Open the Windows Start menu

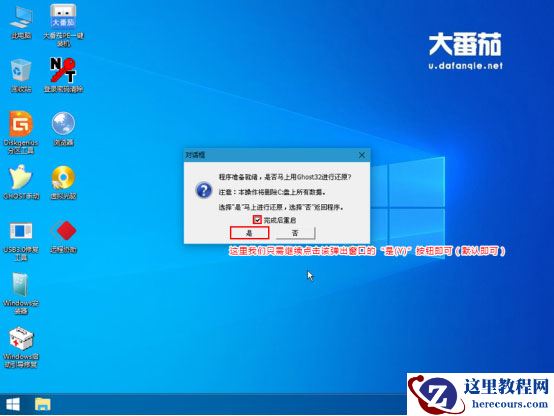(13, 404)
